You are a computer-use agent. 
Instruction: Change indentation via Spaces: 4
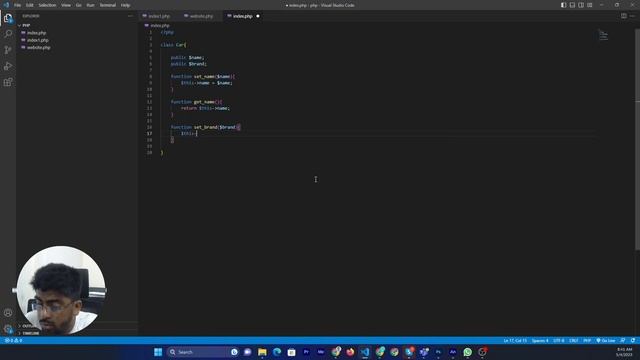(x=540, y=340)
